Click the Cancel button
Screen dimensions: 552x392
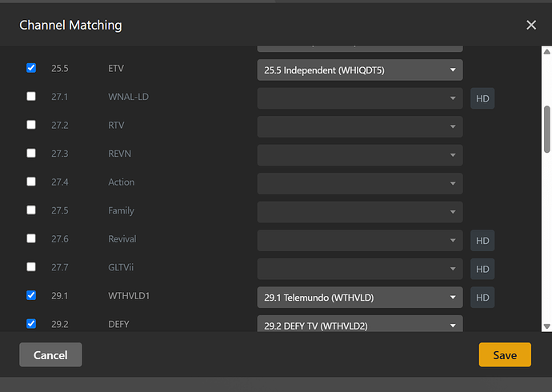pos(50,354)
